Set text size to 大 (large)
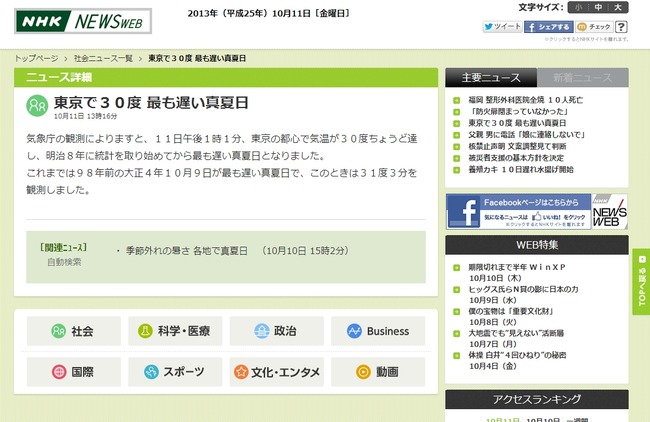The width and height of the screenshot is (650, 422). 618,7
